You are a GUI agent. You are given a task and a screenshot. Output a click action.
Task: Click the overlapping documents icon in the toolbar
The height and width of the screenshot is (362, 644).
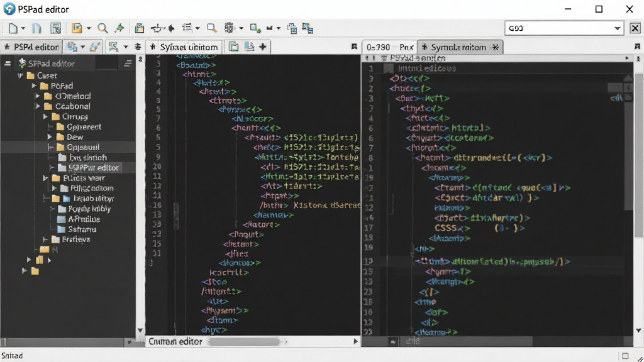point(292,28)
